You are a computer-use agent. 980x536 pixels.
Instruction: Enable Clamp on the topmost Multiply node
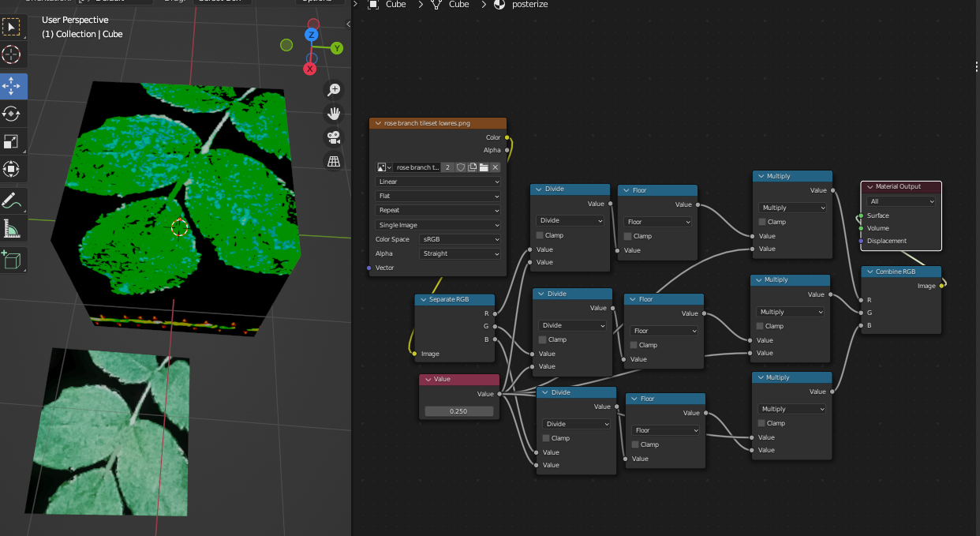[761, 222]
